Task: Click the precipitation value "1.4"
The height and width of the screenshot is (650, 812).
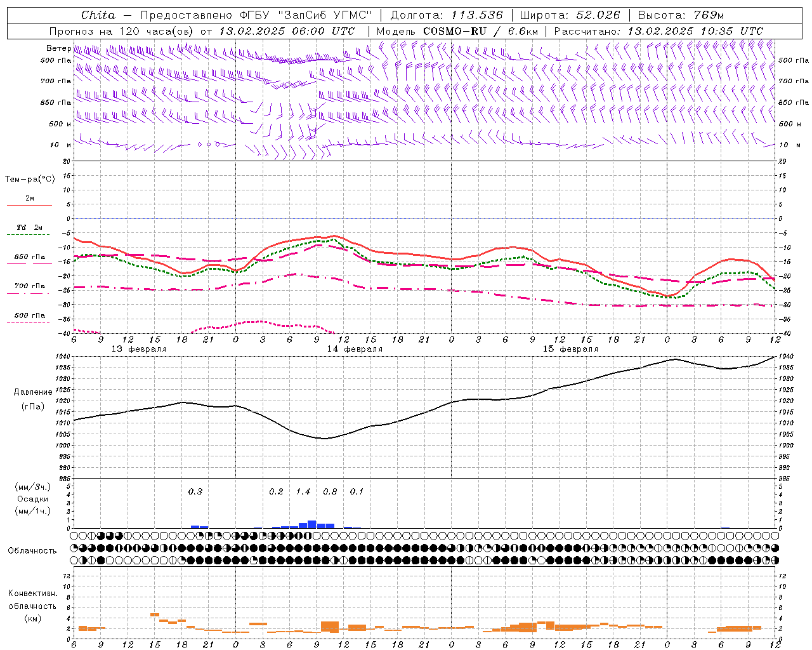Action: point(303,492)
